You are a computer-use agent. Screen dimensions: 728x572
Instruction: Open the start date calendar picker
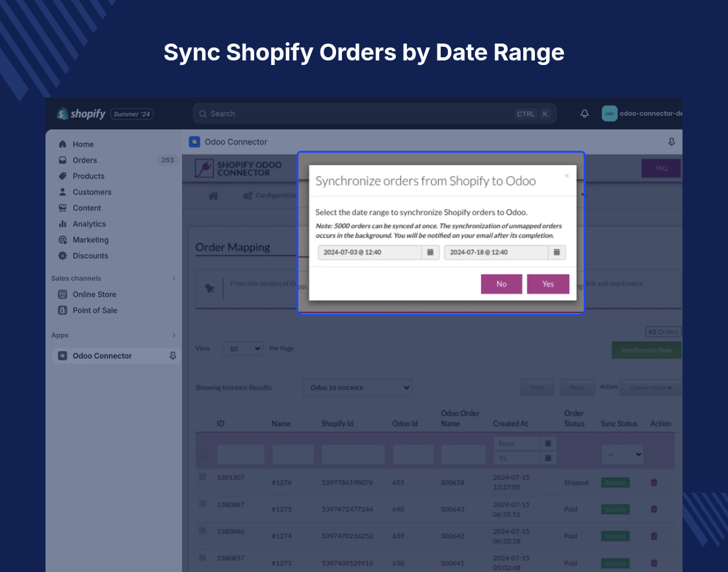430,252
